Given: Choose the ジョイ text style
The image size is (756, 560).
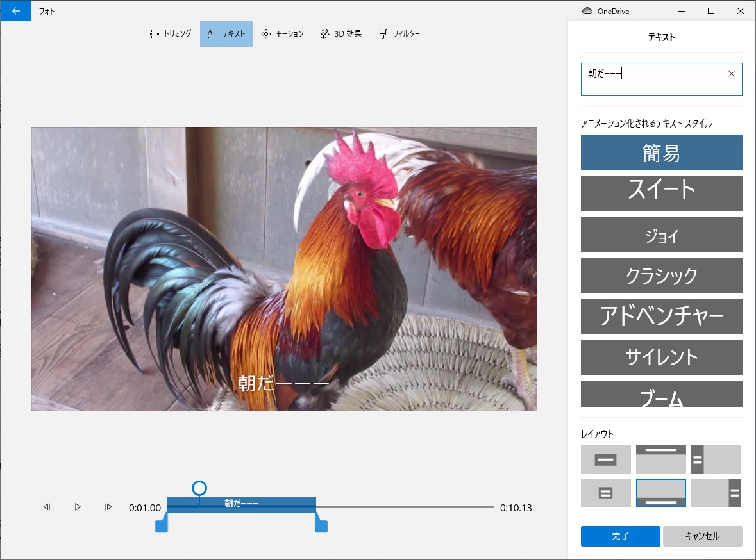Looking at the screenshot, I should click(x=662, y=235).
